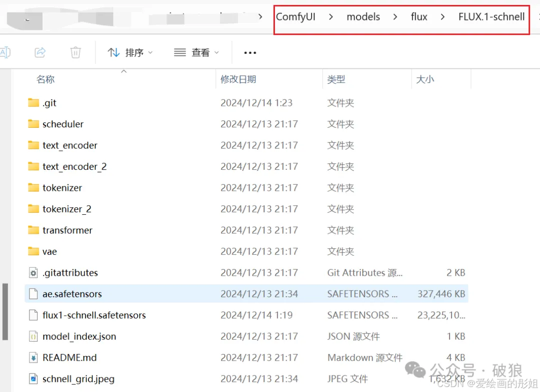Expand chevron after models breadcrumb

pos(395,16)
